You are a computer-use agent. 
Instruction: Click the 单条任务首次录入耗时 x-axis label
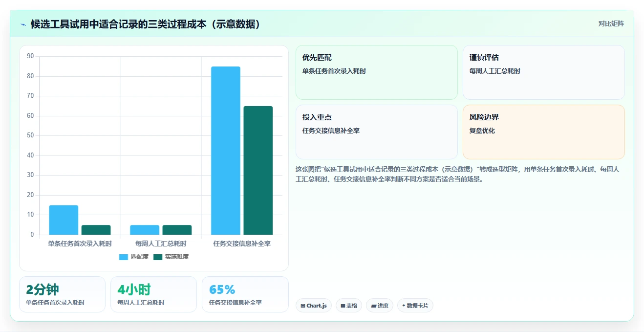(80, 243)
